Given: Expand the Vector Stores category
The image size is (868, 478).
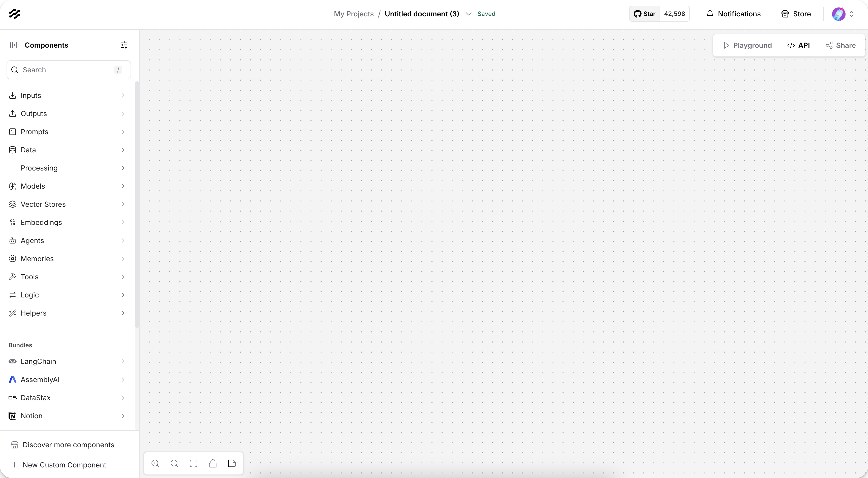Looking at the screenshot, I should 67,204.
